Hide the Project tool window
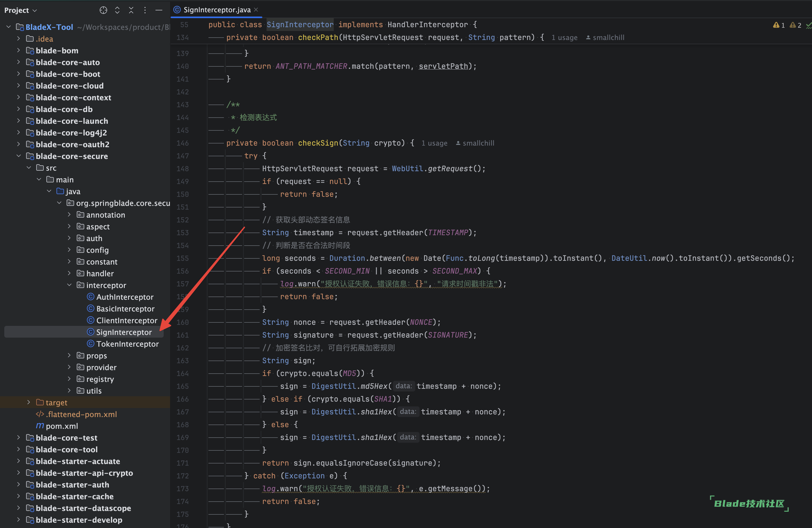This screenshot has height=528, width=812. click(159, 10)
